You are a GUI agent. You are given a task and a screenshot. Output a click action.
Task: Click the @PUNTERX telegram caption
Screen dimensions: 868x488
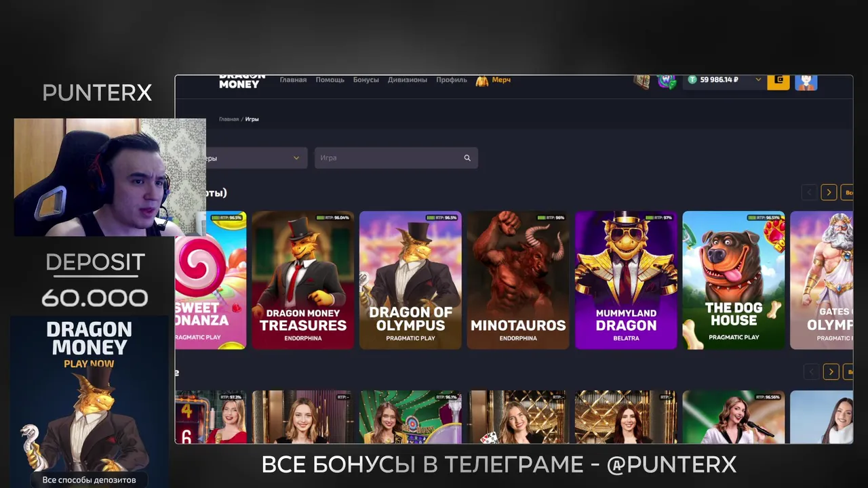click(x=671, y=465)
